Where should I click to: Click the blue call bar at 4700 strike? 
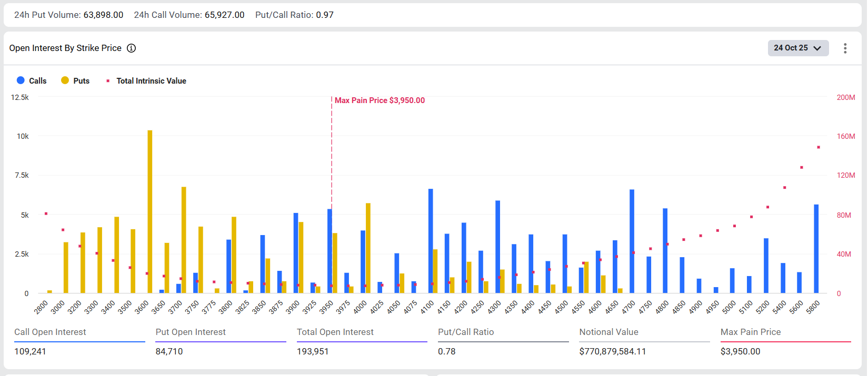click(x=632, y=241)
